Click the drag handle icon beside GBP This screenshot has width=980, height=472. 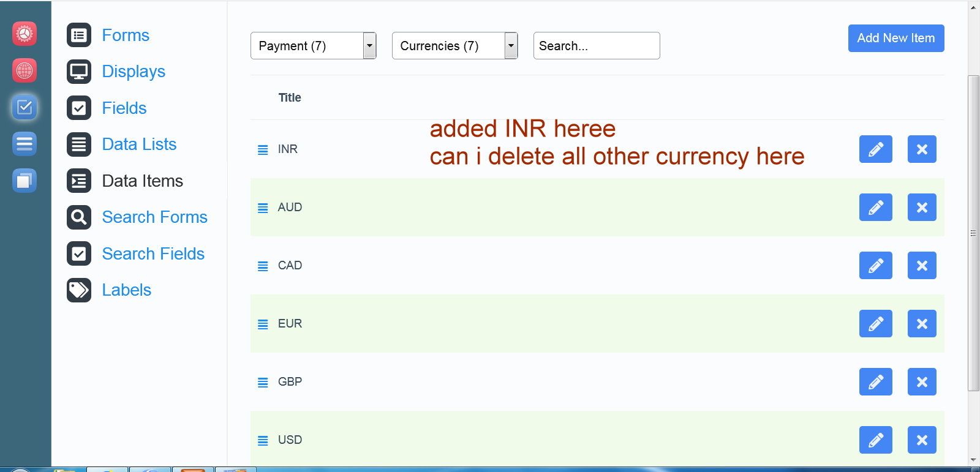pyautogui.click(x=263, y=383)
